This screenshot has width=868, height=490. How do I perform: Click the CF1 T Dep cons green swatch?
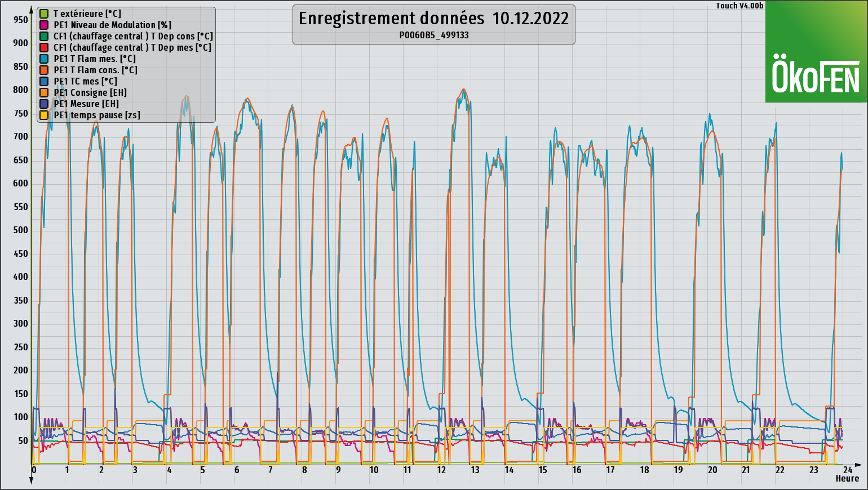click(44, 36)
